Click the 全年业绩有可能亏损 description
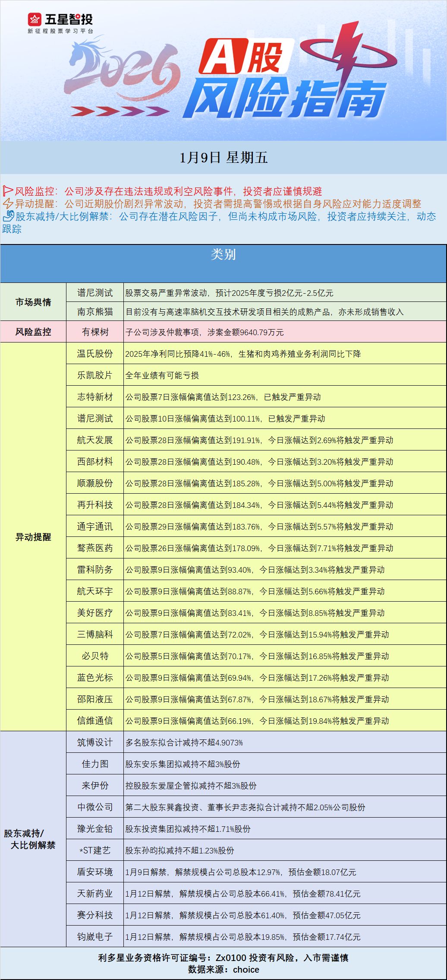 tap(162, 375)
